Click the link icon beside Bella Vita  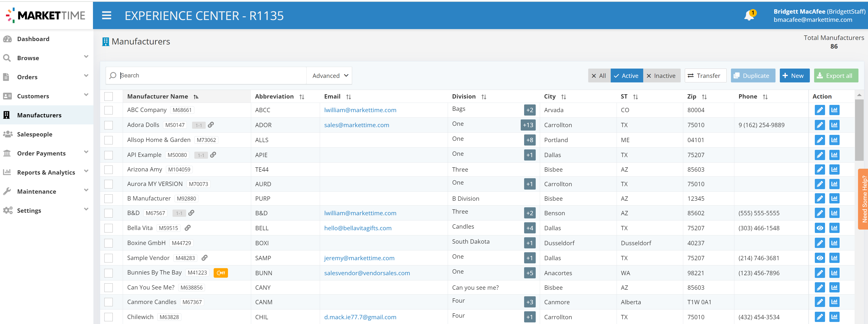pos(188,228)
